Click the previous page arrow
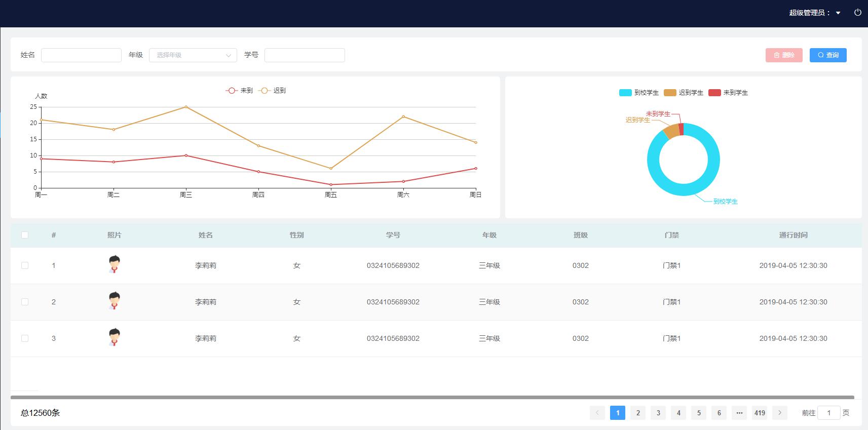This screenshot has height=430, width=868. 597,413
